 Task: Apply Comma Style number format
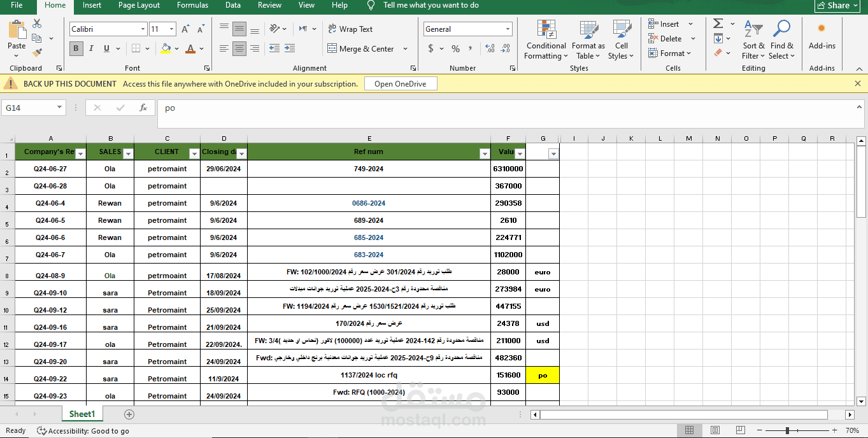pos(472,48)
